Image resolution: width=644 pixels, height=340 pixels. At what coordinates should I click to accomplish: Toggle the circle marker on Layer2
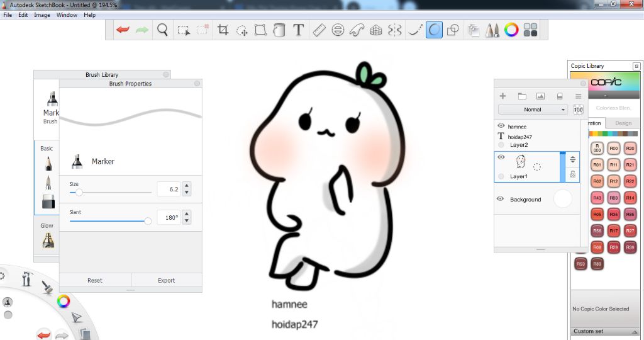pos(501,145)
